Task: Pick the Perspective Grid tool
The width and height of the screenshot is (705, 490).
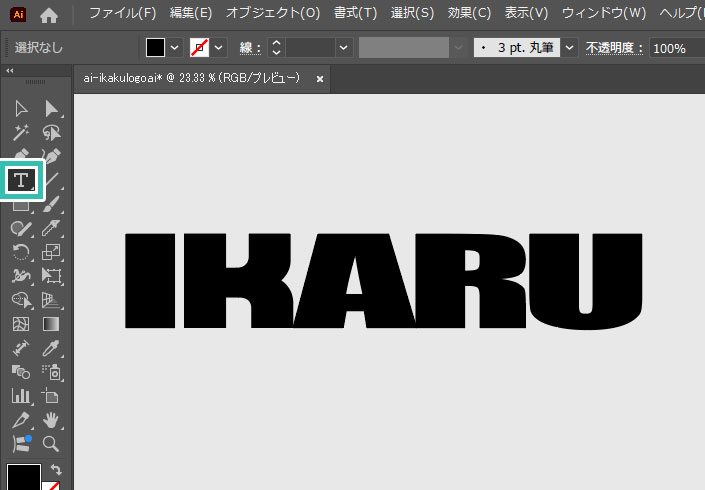Action: coord(51,300)
